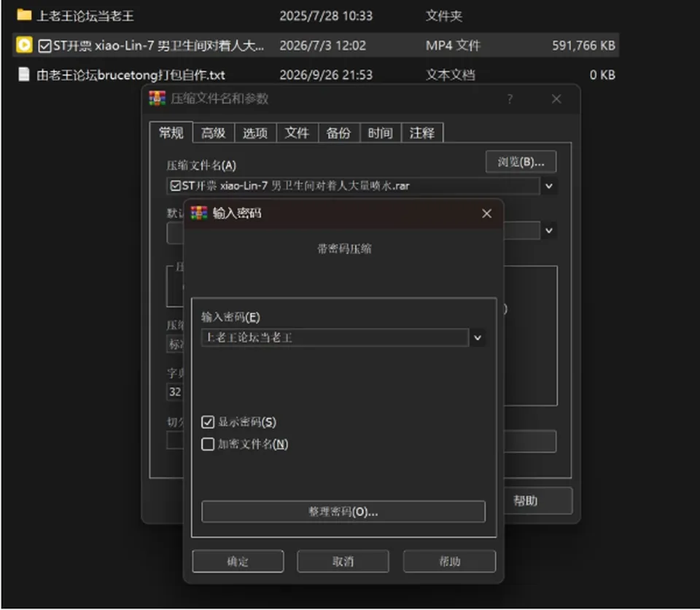Click the 确定 button in password dialog
This screenshot has width=700, height=610.
coord(238,561)
